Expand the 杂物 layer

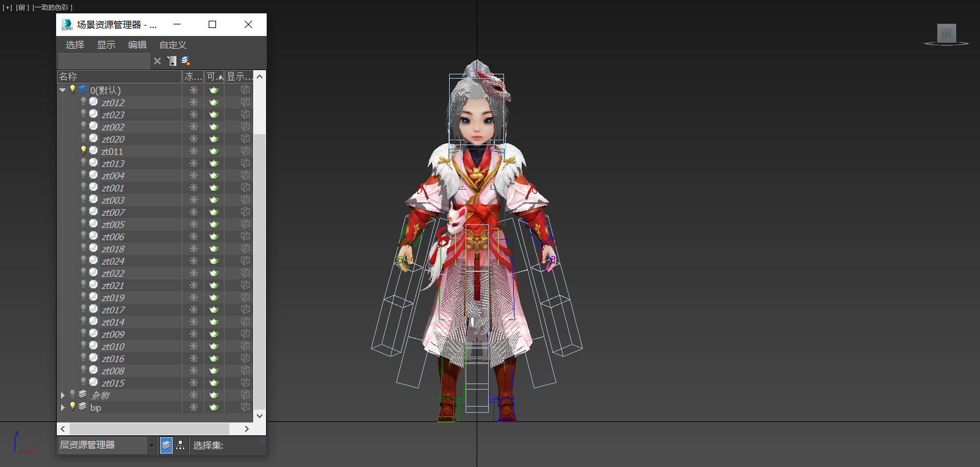62,395
